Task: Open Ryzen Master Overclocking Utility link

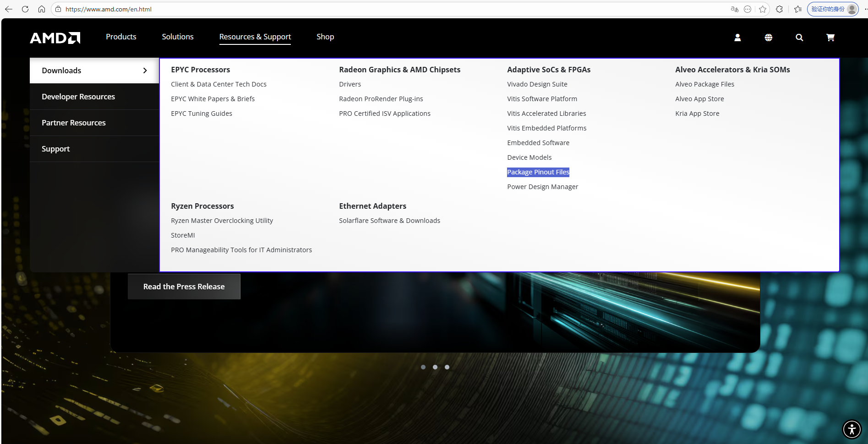Action: tap(222, 221)
